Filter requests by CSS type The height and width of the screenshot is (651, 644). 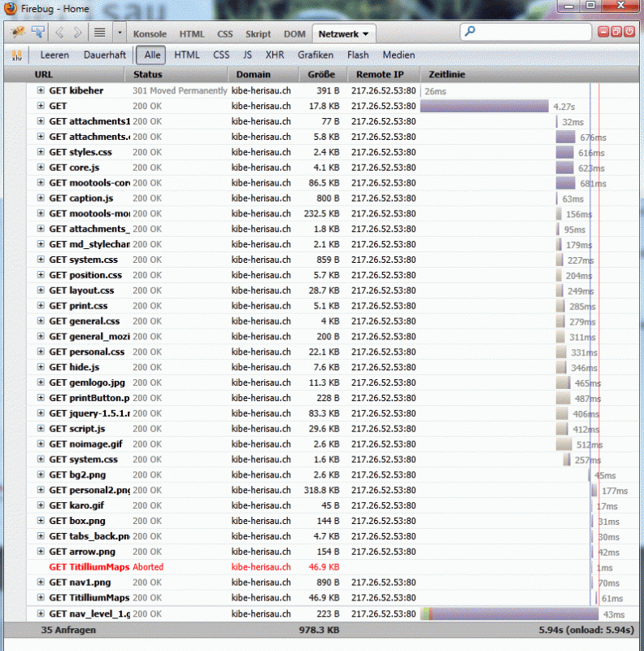(221, 55)
